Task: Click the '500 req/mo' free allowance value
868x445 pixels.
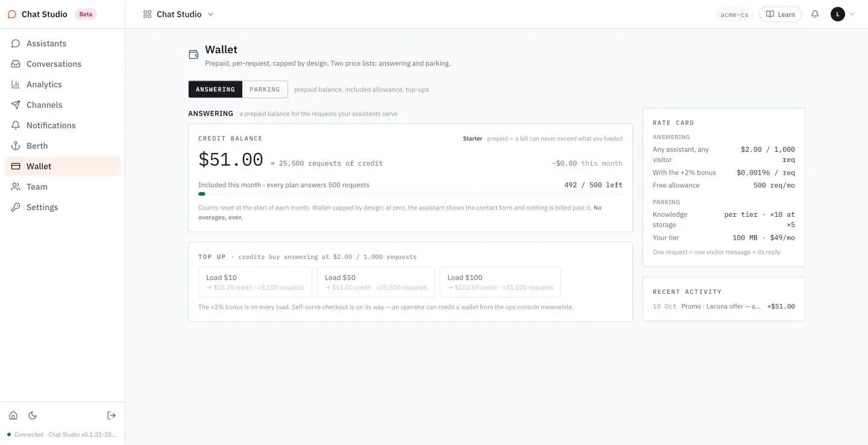Action: pyautogui.click(x=774, y=185)
